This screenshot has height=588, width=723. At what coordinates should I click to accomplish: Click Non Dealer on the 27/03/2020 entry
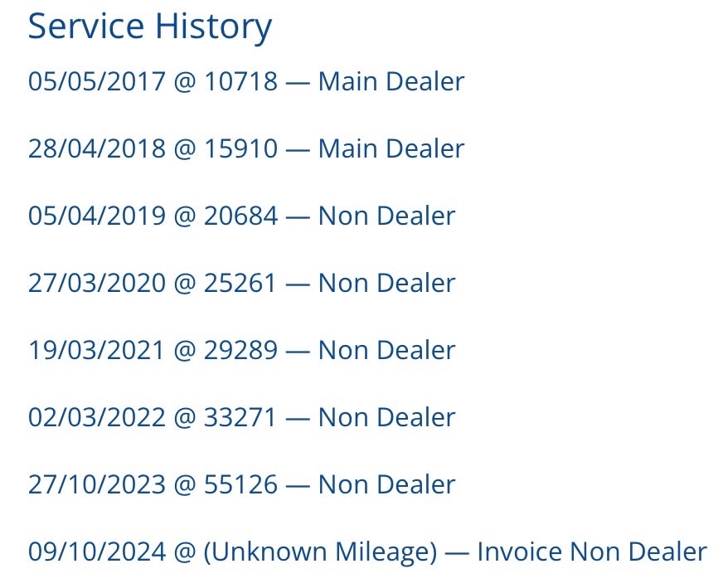pos(387,284)
